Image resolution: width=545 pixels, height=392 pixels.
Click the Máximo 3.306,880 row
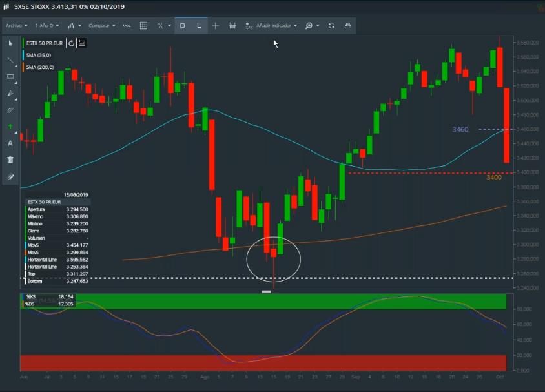coord(57,216)
